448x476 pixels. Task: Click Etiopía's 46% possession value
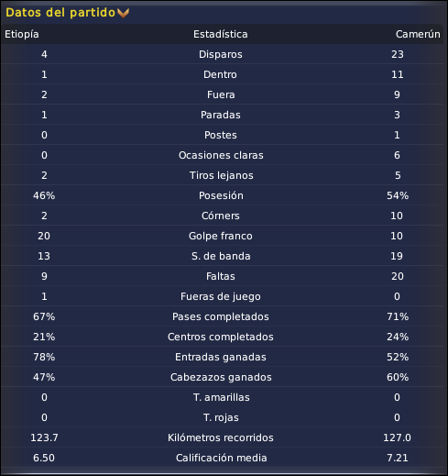[x=44, y=195]
